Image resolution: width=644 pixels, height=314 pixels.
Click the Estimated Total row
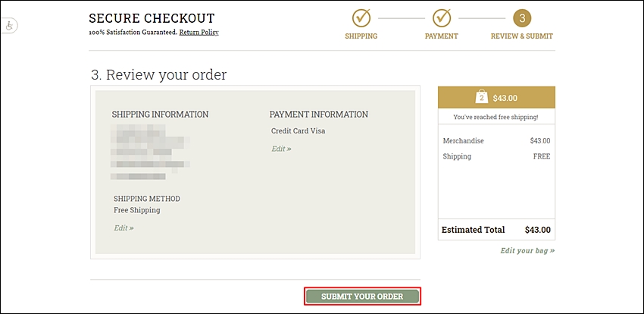point(496,230)
